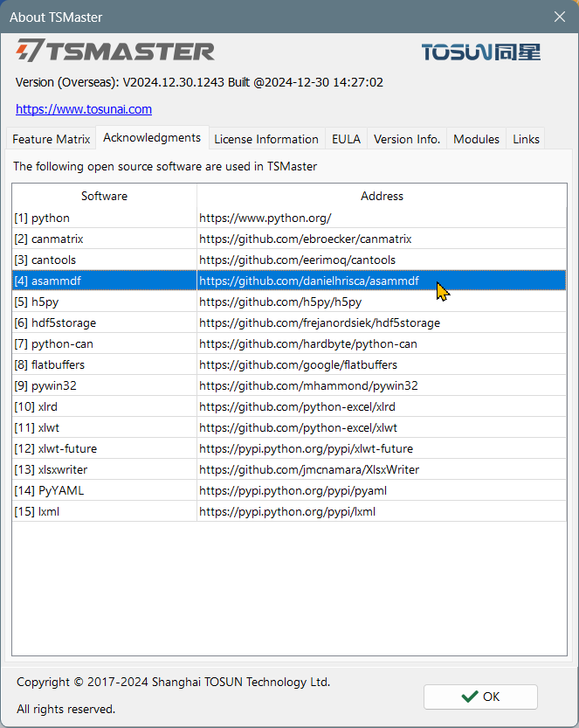Click the 'open source software are used' note
579x728 pixels.
165,166
